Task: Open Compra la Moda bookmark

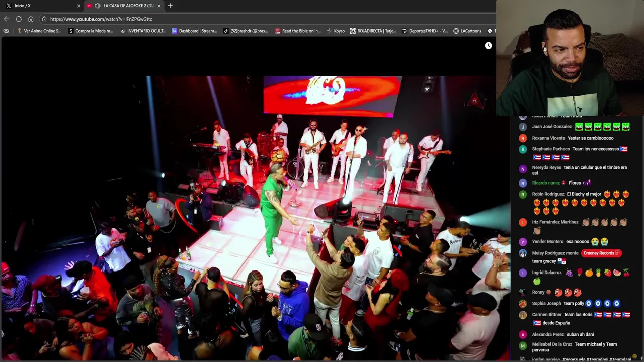Action: [x=91, y=31]
